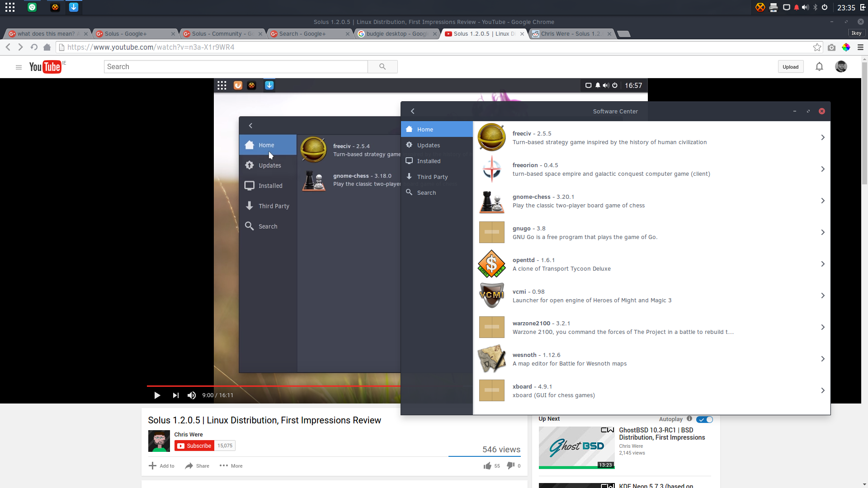Open the GhostBSD video thumbnail
868x488 pixels.
(x=576, y=448)
